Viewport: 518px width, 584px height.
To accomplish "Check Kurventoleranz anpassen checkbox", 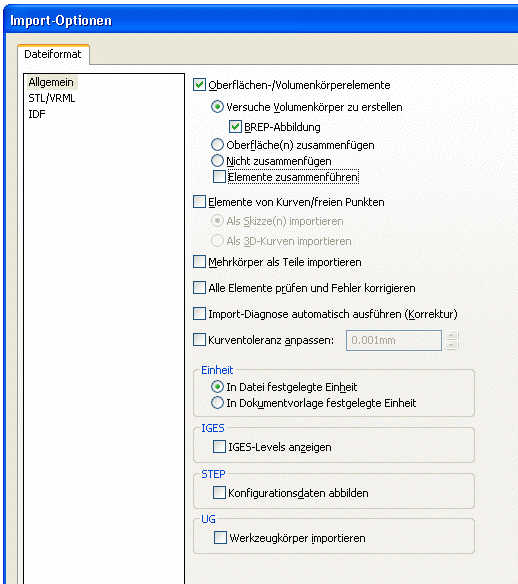I will (199, 340).
